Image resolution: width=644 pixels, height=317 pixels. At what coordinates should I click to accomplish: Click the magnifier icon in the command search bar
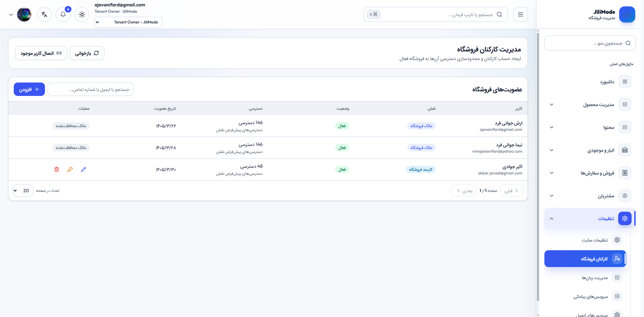pos(499,14)
